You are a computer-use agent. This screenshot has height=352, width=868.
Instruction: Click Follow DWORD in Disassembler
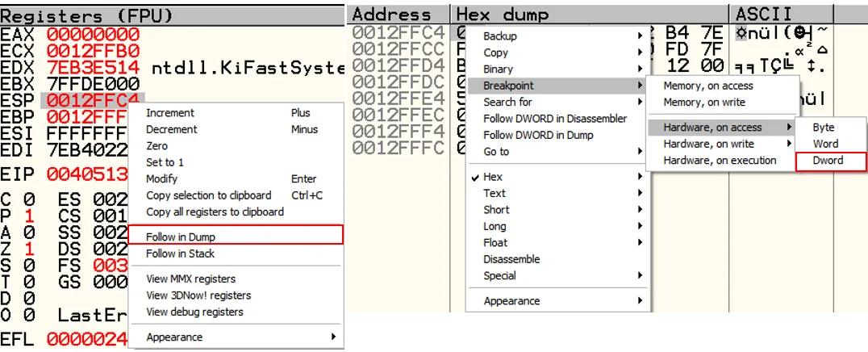[554, 119]
